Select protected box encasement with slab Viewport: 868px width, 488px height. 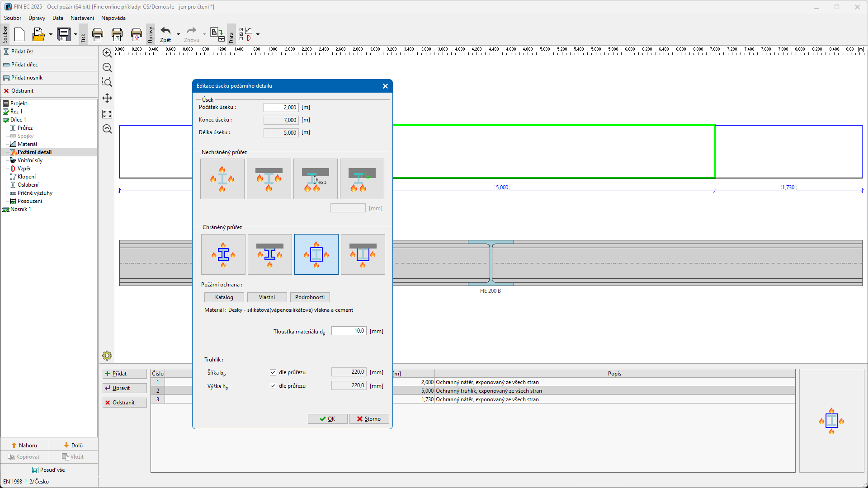tap(363, 254)
